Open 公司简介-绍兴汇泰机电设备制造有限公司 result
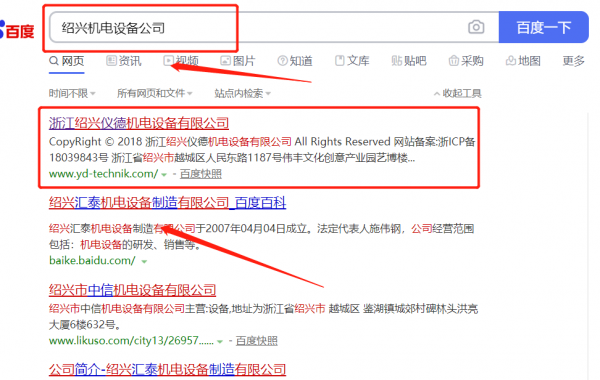Image resolution: width=600 pixels, height=380 pixels. [x=168, y=369]
